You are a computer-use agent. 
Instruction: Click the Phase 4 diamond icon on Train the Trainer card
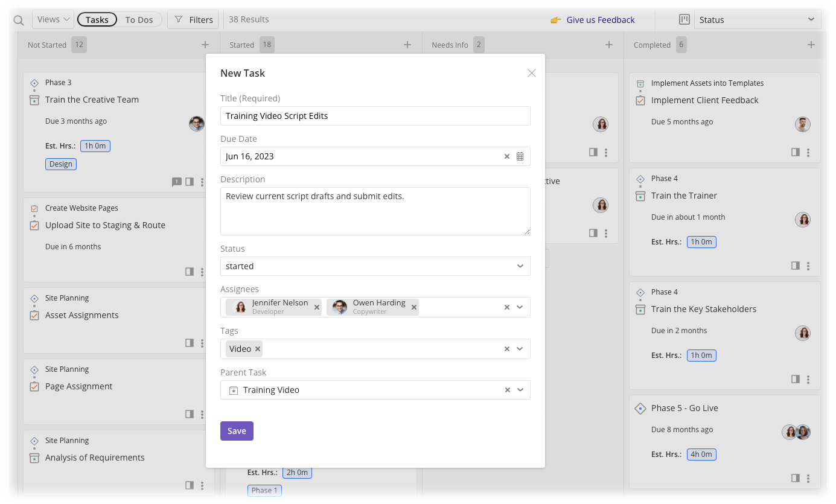click(x=640, y=178)
